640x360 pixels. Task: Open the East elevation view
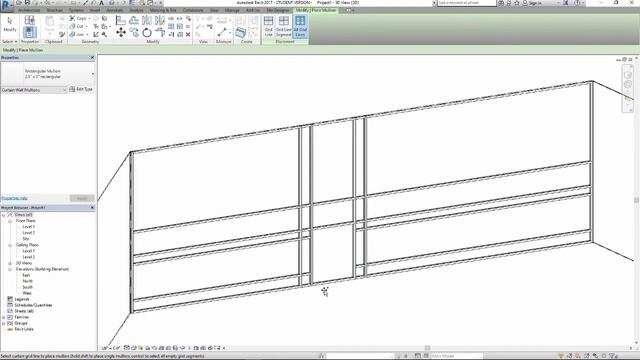pos(27,275)
